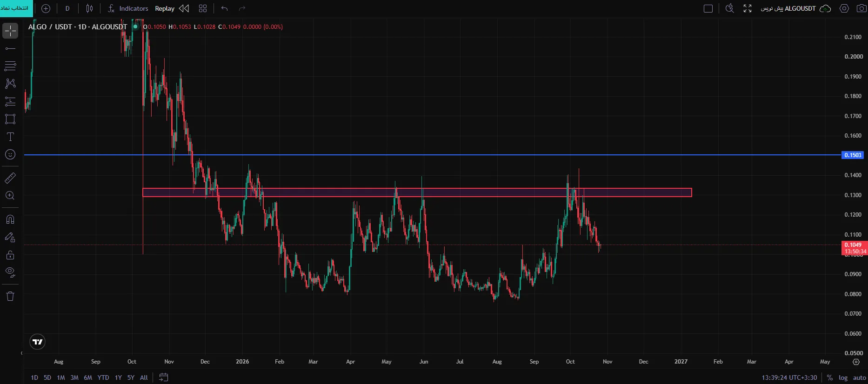Screen dimensions: 868x384
Task: Take a chart snapshot with the camera
Action: click(x=861, y=8)
